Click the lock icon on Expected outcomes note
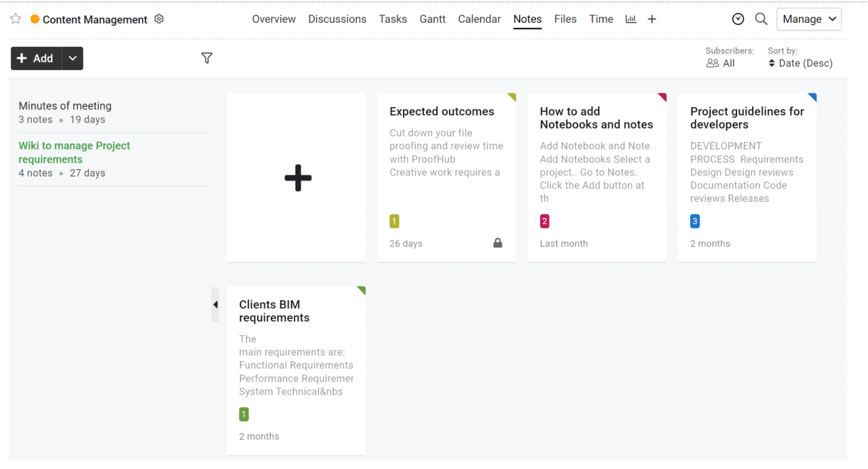Screen dimensions: 868x469 coord(498,243)
